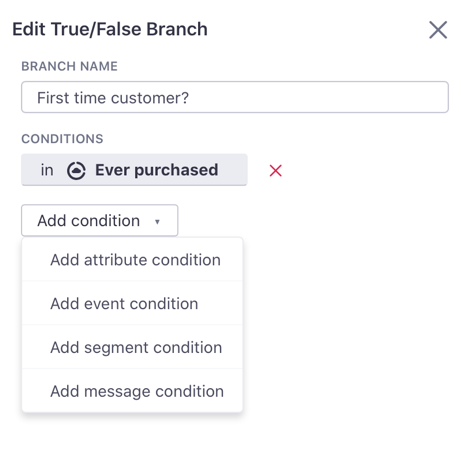Click the word 'message' in the dropdown list

[x=117, y=391]
